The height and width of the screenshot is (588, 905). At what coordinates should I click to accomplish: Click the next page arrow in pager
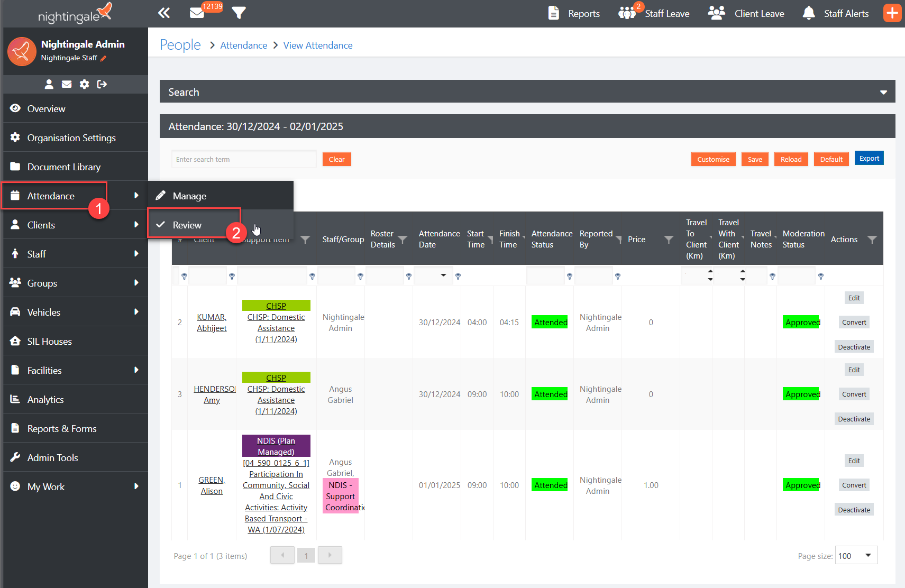(330, 555)
